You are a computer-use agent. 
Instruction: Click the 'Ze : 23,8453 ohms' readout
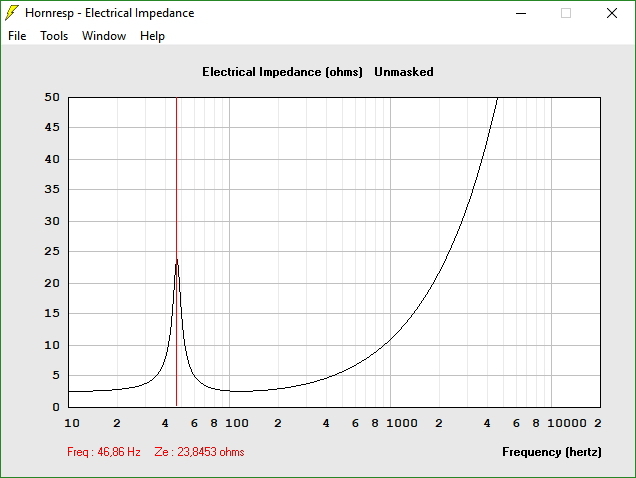point(199,452)
